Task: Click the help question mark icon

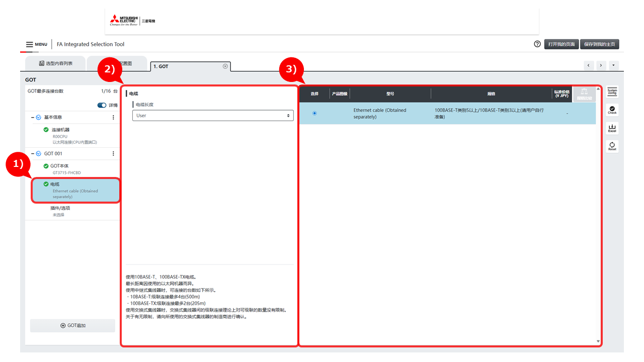Action: [x=537, y=44]
